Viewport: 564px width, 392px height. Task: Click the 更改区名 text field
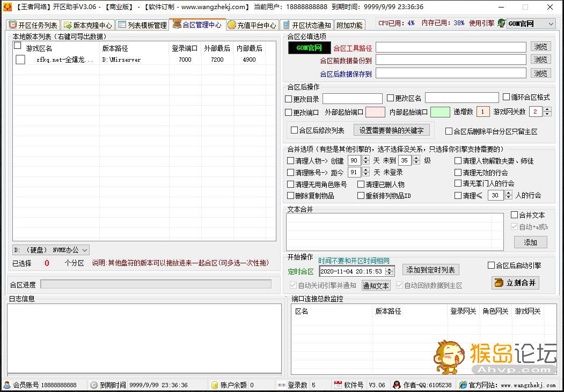[x=462, y=98]
